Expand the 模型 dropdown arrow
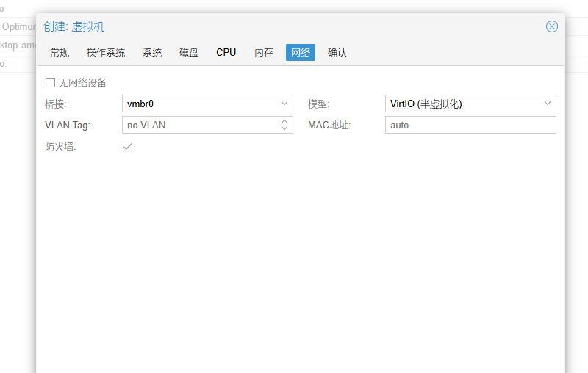588x373 pixels. pos(548,104)
